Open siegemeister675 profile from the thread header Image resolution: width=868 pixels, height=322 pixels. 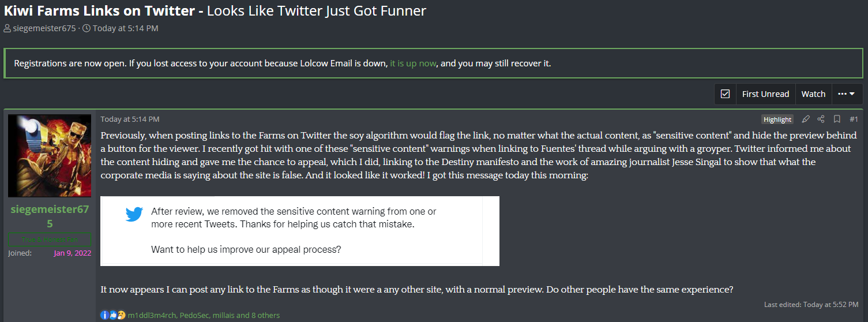(x=44, y=28)
